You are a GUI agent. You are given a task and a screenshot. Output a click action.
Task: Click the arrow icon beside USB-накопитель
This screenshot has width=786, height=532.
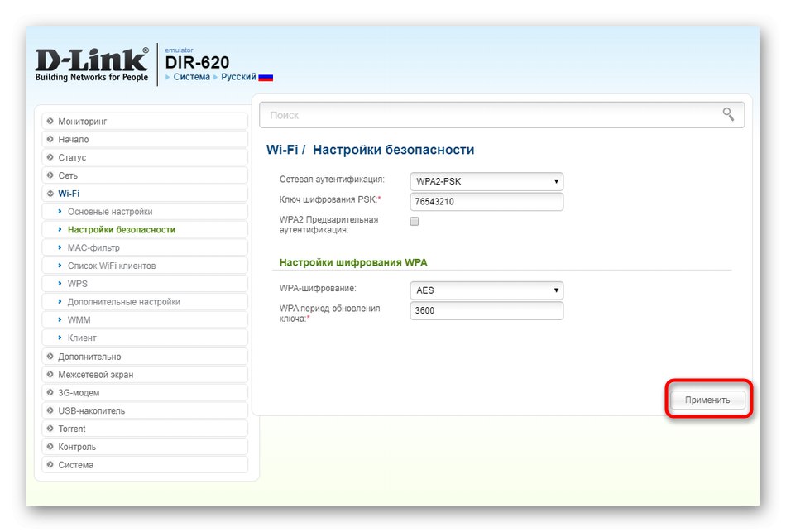[x=50, y=410]
